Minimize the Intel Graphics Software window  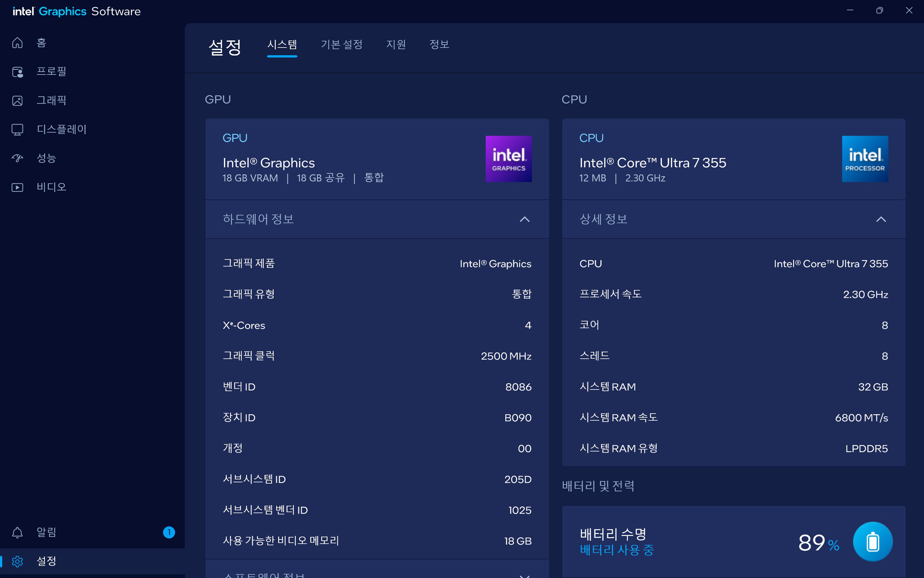(x=850, y=10)
